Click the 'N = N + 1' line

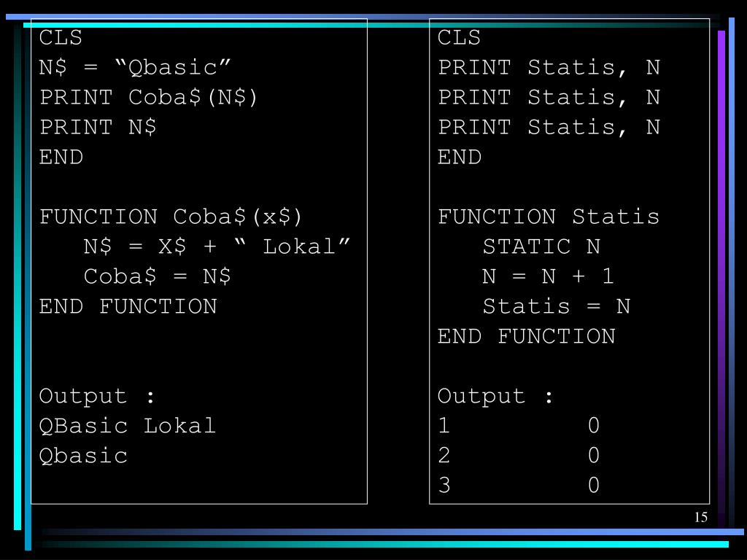(x=548, y=276)
